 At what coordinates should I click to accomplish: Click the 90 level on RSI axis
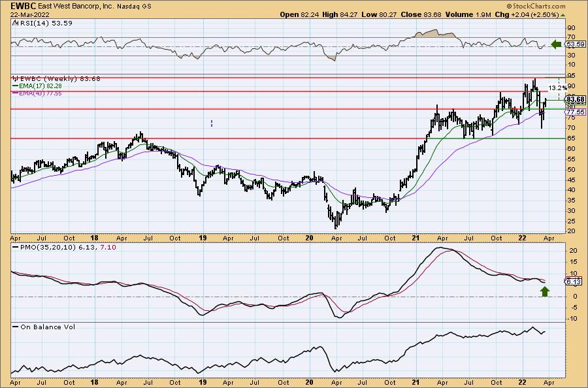coord(572,28)
